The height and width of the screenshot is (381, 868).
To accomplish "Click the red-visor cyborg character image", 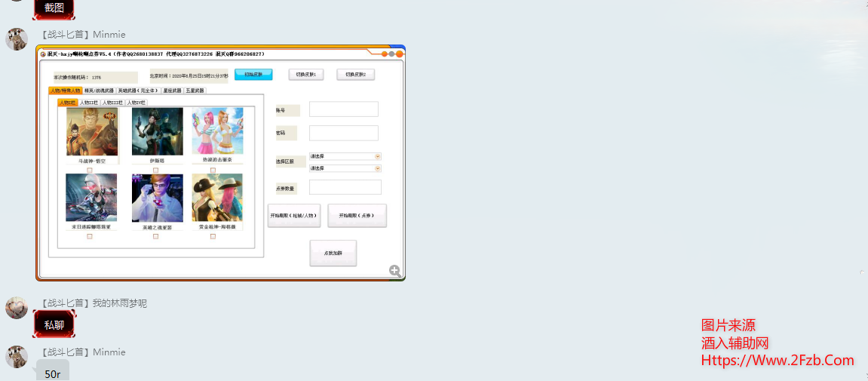I will [91, 198].
